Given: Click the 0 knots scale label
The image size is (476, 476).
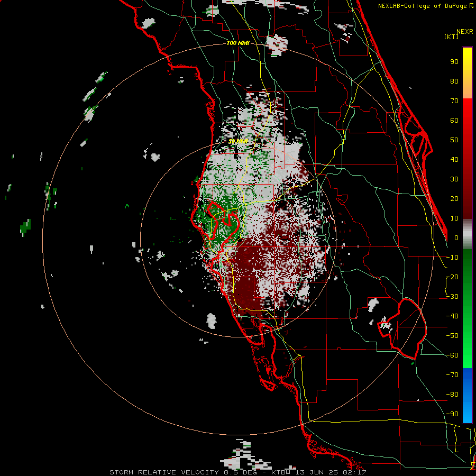Looking at the screenshot, I should click(x=456, y=237).
